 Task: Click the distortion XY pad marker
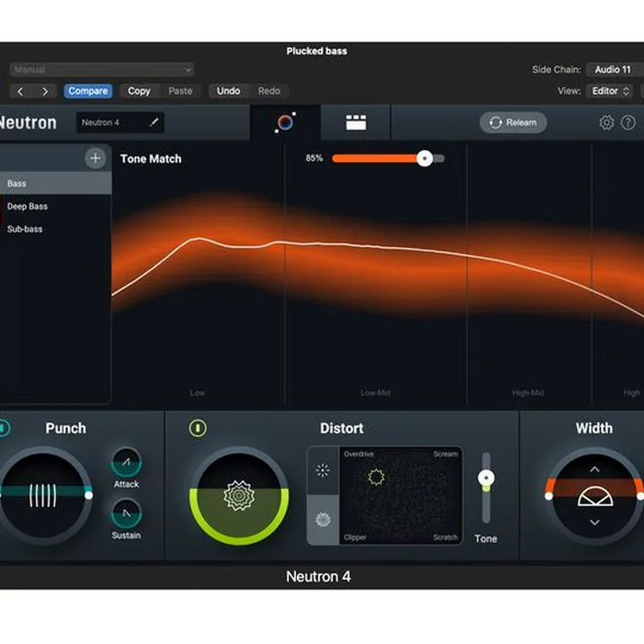pyautogui.click(x=377, y=478)
